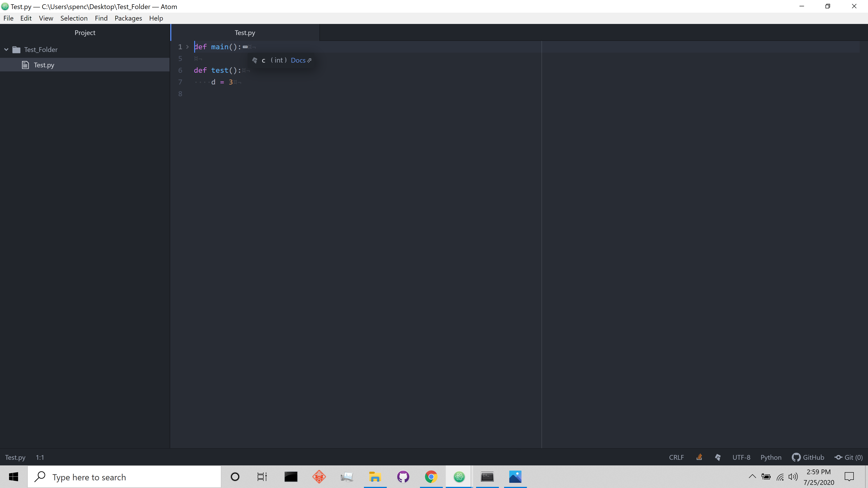Viewport: 868px width, 488px height.
Task: Change line ending by clicking CRLF
Action: [676, 457]
